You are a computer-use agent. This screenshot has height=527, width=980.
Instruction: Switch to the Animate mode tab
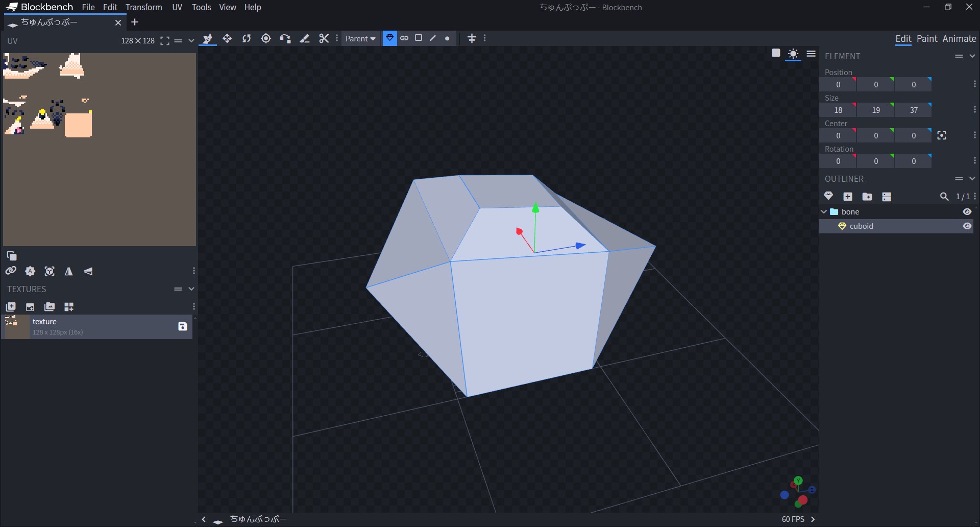(959, 39)
